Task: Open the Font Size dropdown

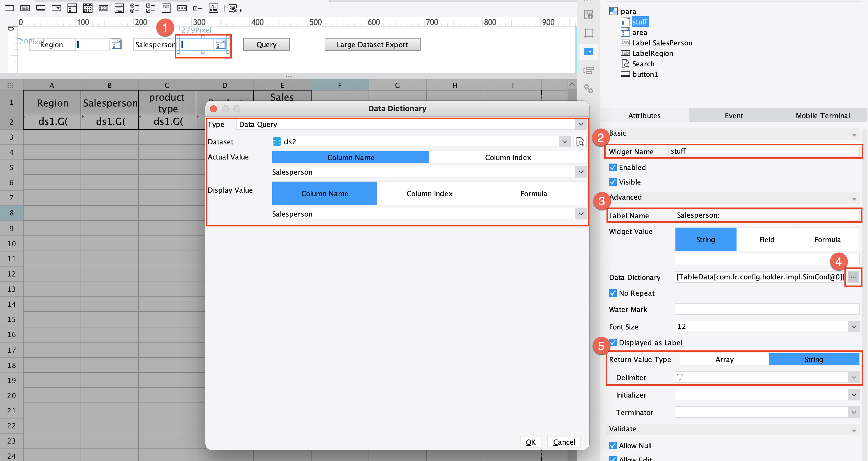Action: (x=853, y=327)
